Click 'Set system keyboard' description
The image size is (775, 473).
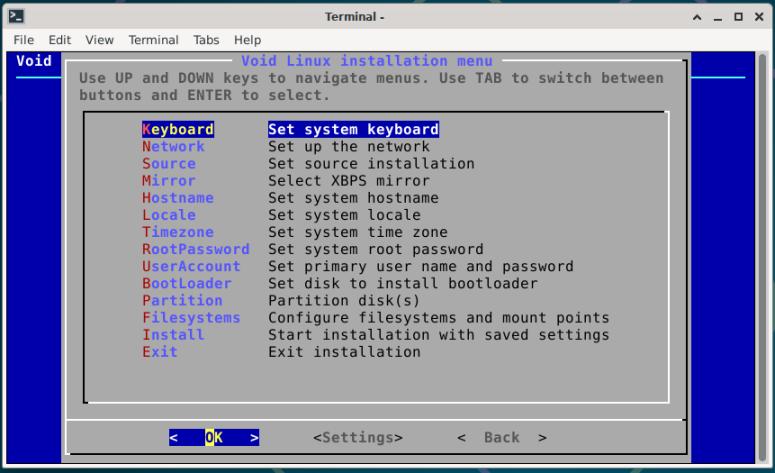click(x=353, y=129)
